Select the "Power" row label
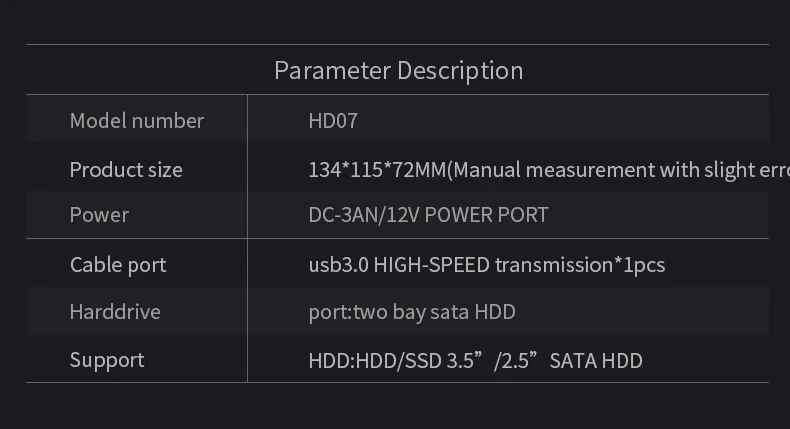The width and height of the screenshot is (790, 429). (99, 215)
